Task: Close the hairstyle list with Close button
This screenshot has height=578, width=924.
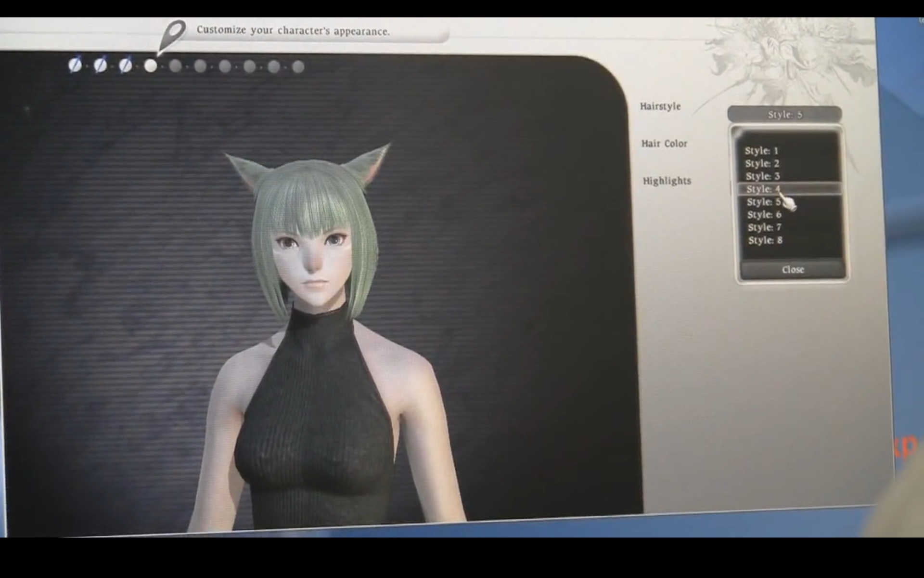Action: (793, 270)
